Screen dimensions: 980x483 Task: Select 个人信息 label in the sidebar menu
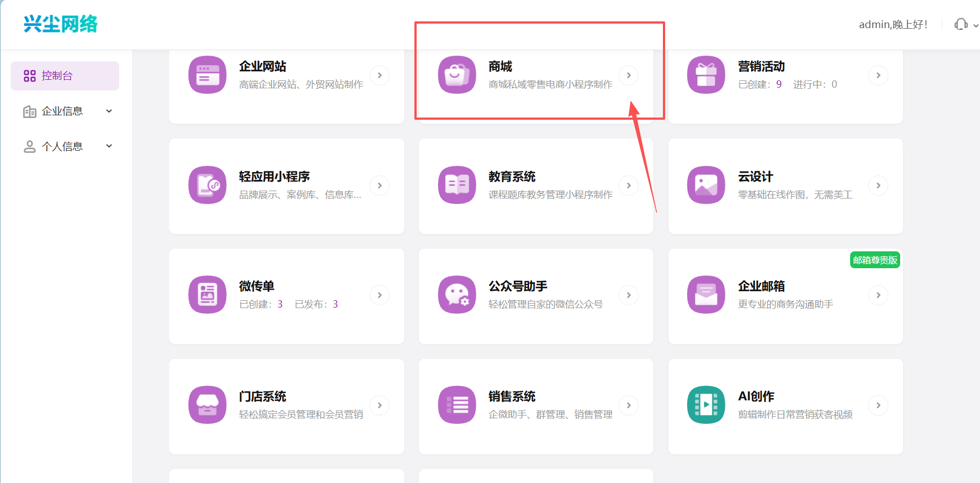pos(62,147)
